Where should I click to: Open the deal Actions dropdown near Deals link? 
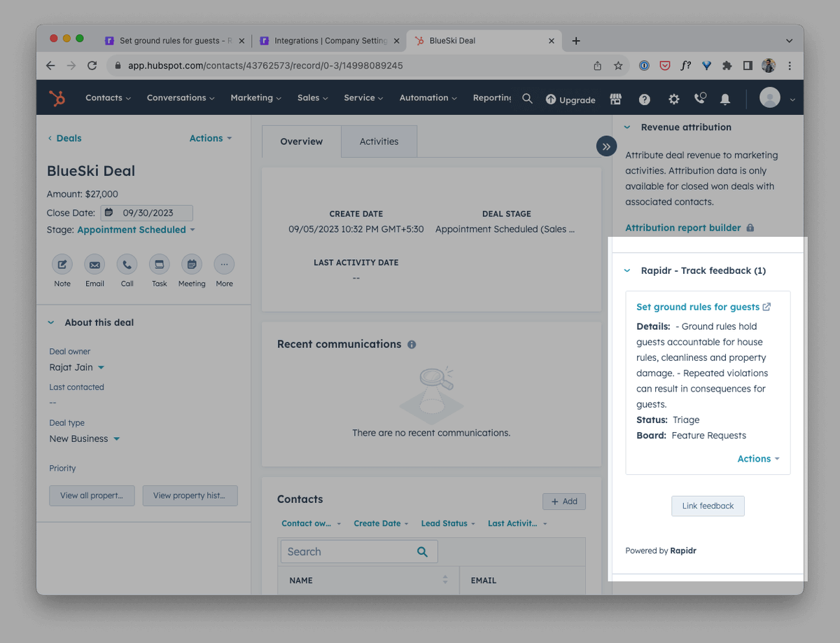click(211, 139)
